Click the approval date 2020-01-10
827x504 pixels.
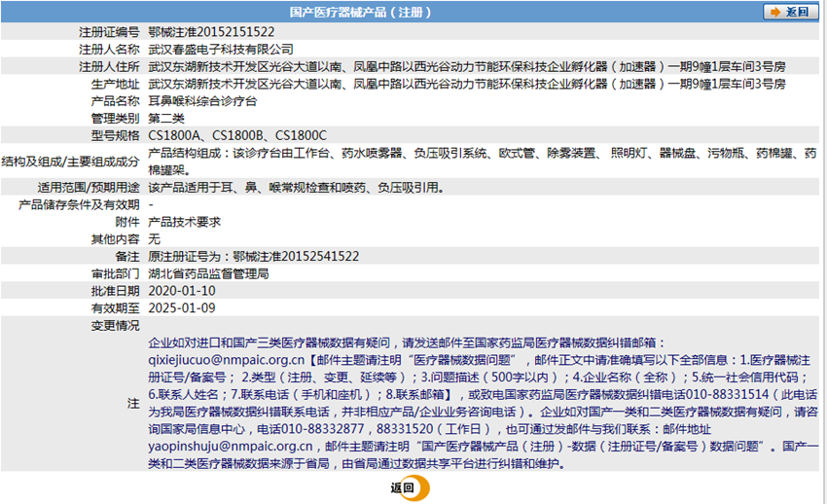point(181,291)
